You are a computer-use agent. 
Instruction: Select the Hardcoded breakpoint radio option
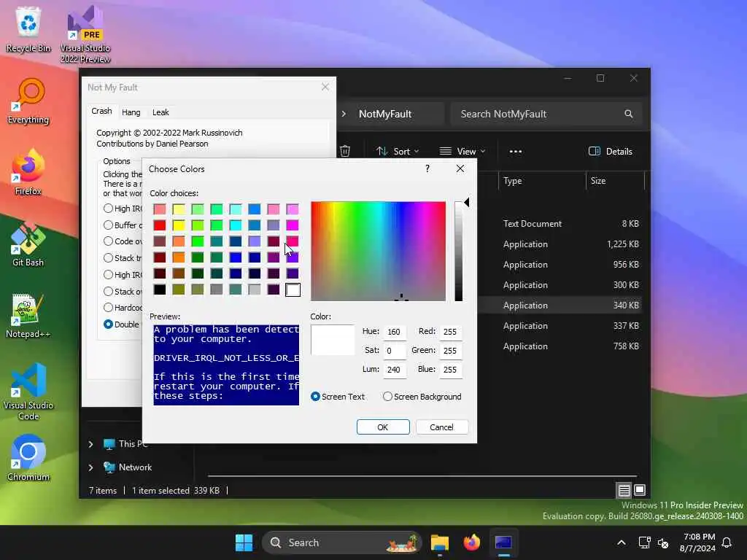(x=108, y=307)
